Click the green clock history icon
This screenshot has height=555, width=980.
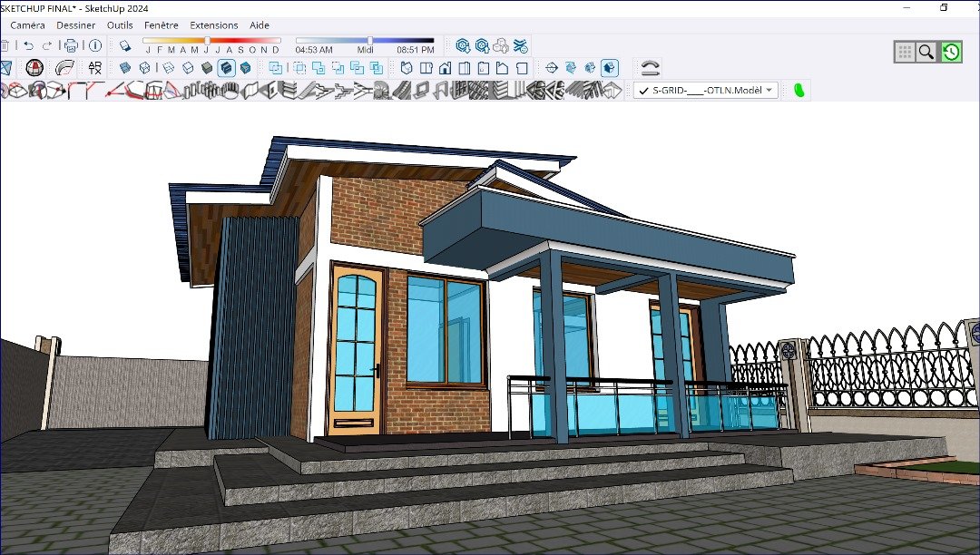coord(951,52)
